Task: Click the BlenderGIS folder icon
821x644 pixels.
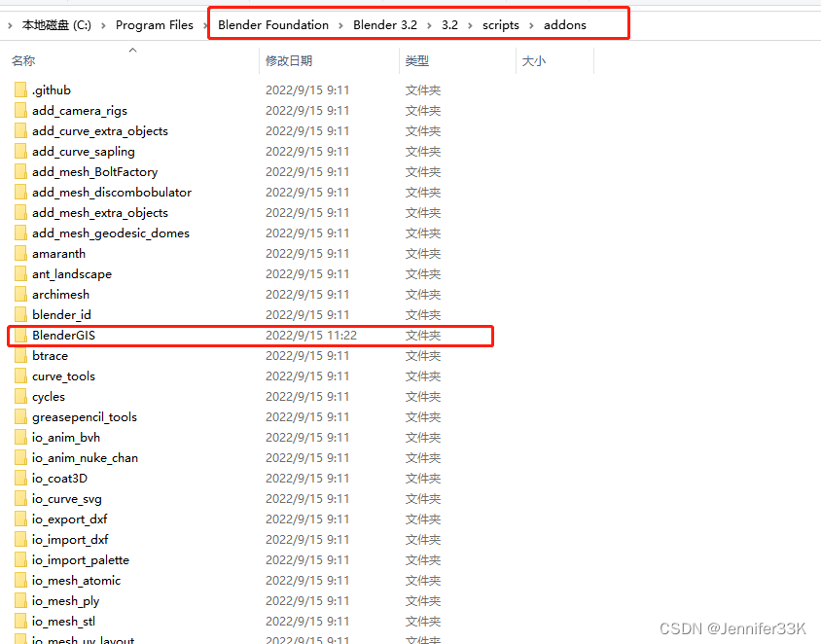Action: (x=20, y=335)
